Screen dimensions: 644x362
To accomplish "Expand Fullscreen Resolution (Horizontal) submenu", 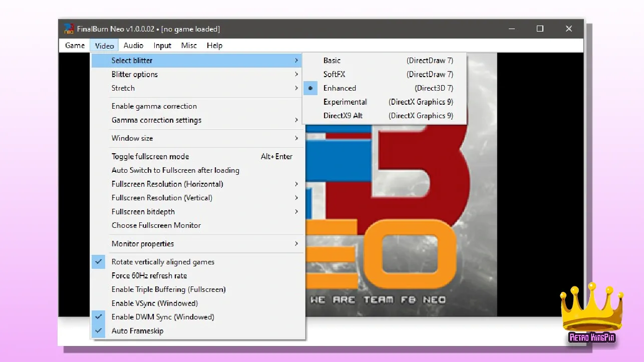I will point(197,184).
